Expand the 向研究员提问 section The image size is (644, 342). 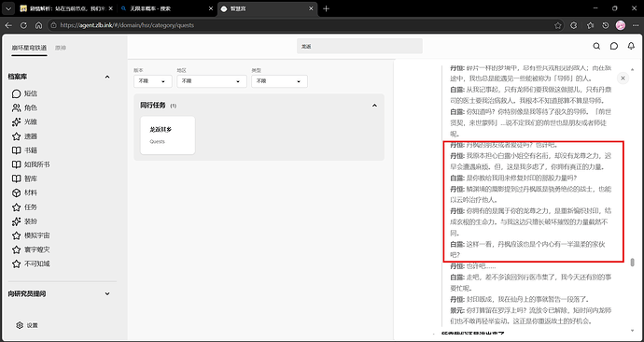(107, 294)
